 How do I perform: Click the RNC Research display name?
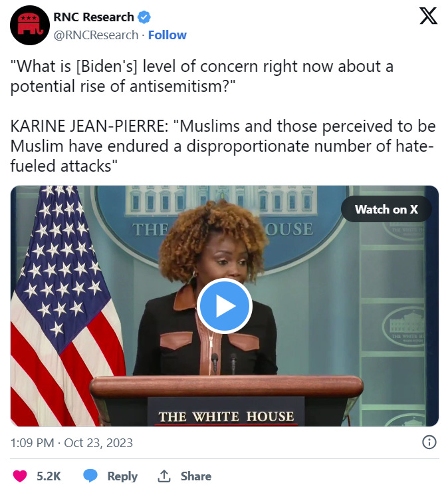tap(94, 17)
